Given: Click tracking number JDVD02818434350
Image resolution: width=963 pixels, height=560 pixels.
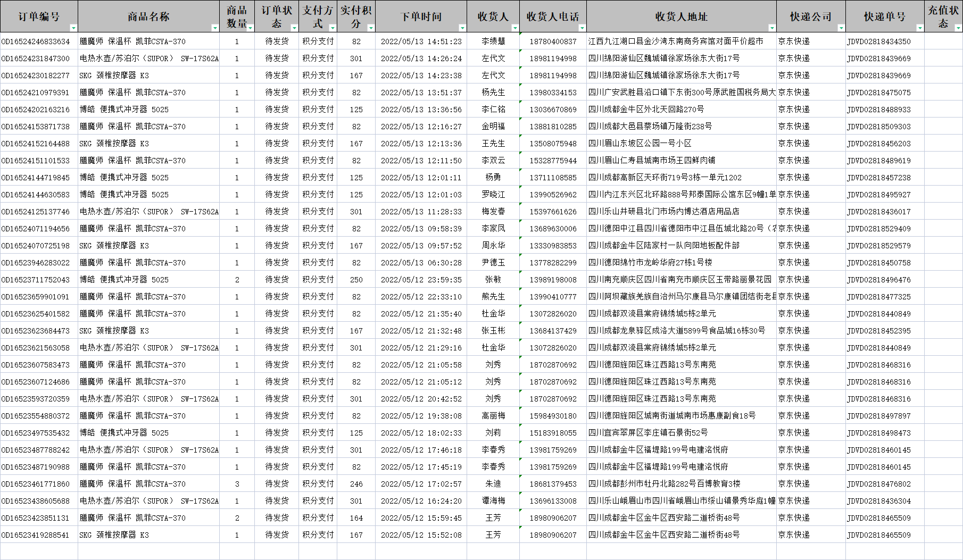Looking at the screenshot, I should (x=885, y=41).
